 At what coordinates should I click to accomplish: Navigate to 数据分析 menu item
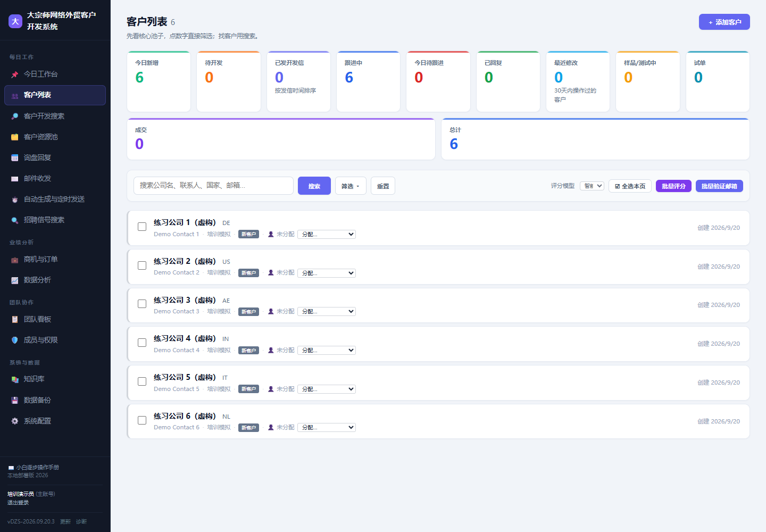tap(55, 280)
